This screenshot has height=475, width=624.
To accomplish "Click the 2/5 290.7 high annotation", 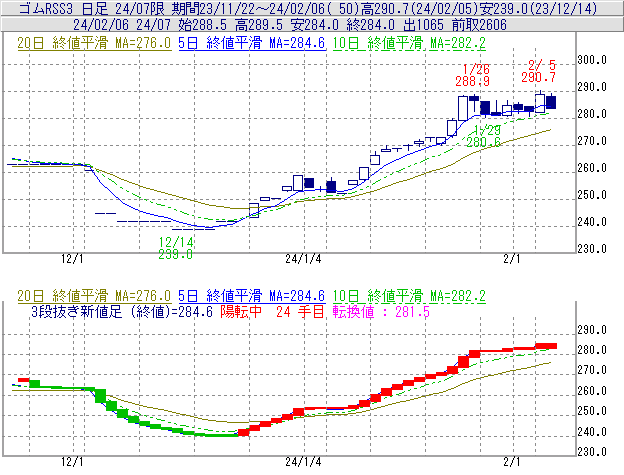I will click(539, 71).
